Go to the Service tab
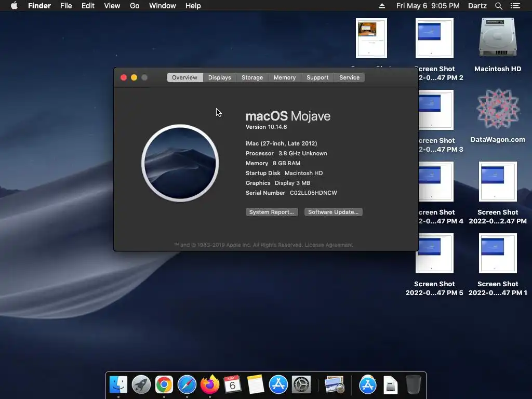The image size is (532, 399). 349,77
